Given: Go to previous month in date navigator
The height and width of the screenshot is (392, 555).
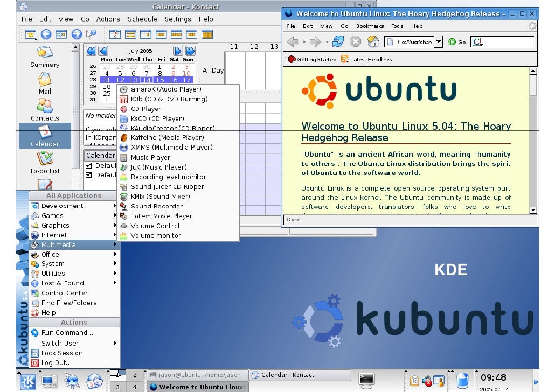Looking at the screenshot, I should [x=103, y=51].
